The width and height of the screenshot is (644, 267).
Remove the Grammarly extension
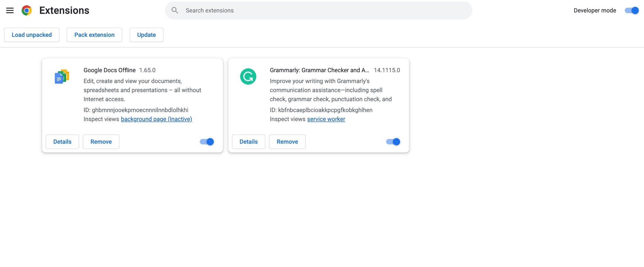(x=287, y=142)
